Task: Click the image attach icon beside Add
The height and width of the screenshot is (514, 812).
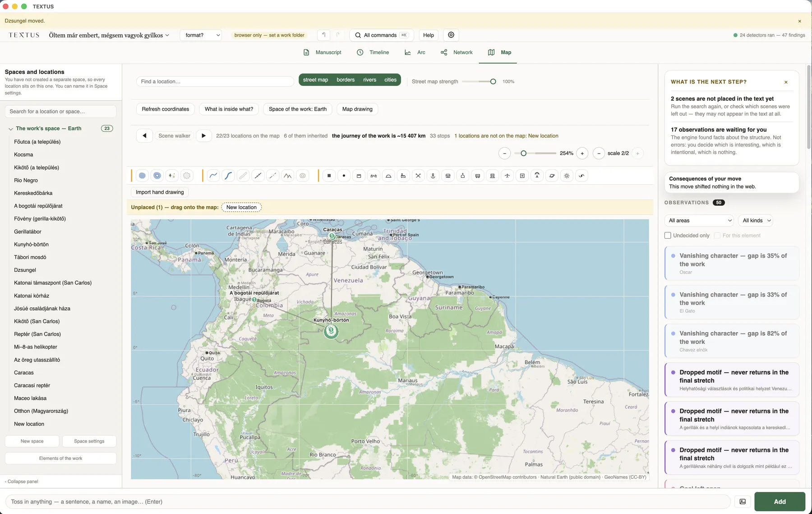Action: point(743,501)
